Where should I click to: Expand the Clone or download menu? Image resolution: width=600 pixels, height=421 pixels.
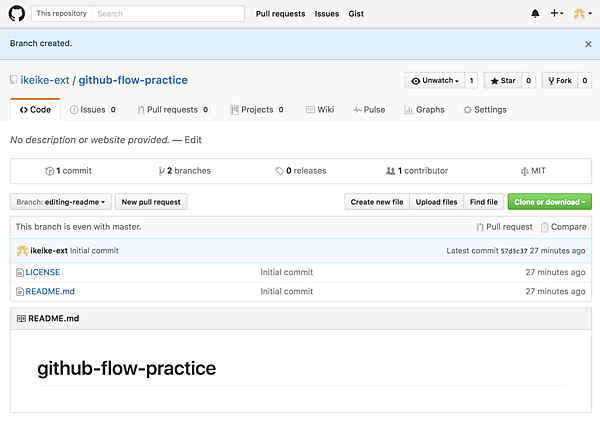click(x=549, y=202)
